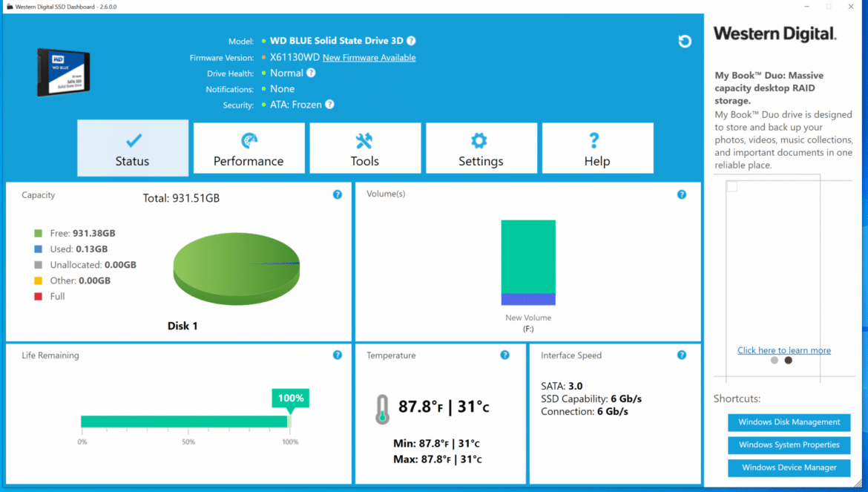
Task: Open the Interface Speed help icon
Action: 682,355
